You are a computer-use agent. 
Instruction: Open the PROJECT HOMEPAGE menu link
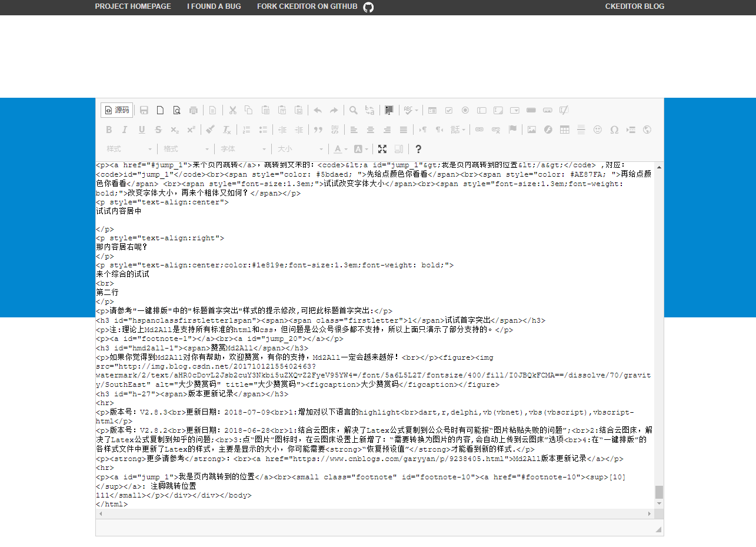(133, 6)
